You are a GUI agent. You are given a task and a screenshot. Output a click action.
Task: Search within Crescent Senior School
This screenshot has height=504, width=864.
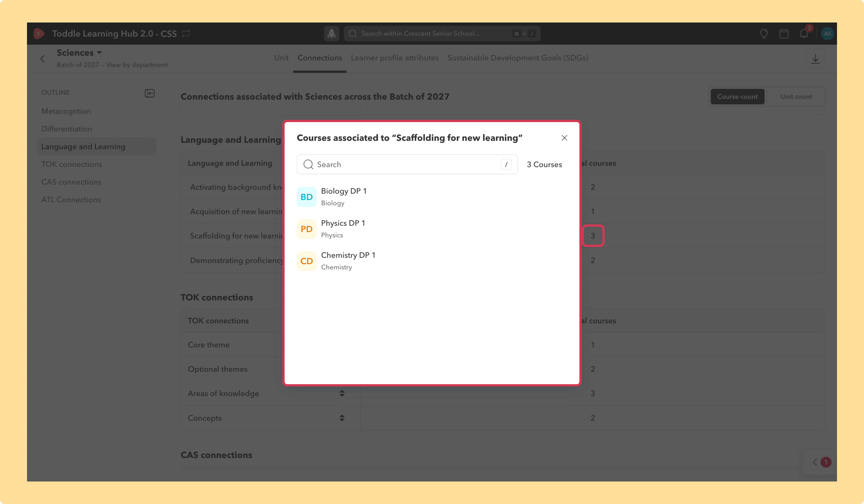[x=442, y=34]
